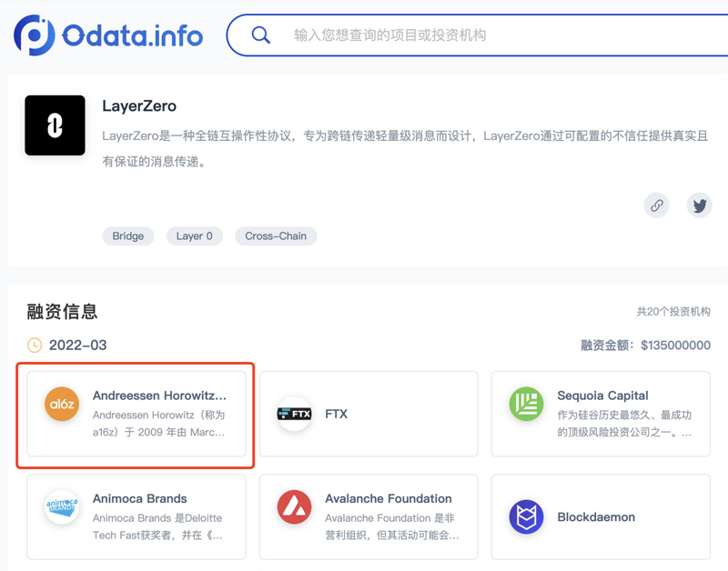This screenshot has height=571, width=728.
Task: Select the Bridge tag
Action: 127,235
